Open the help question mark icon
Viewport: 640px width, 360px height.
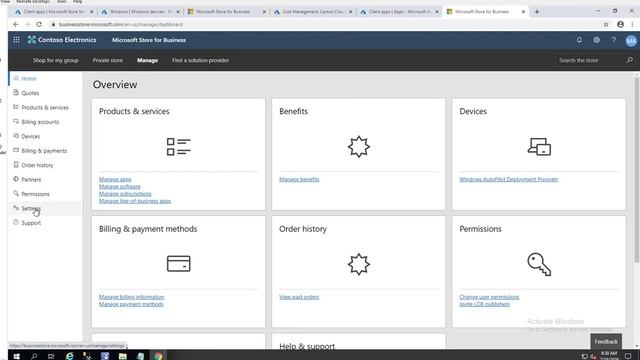[614, 40]
